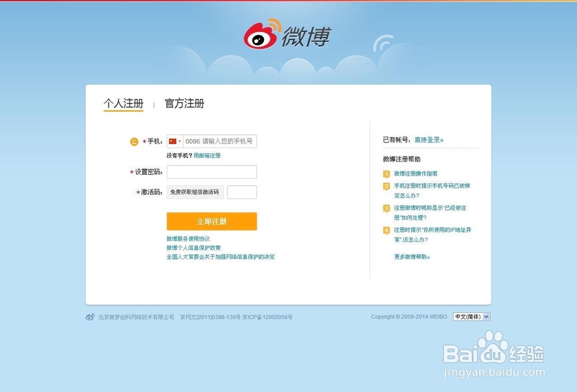Click Copyright © 2009-2014 WEIBO text
This screenshot has height=392, width=577.
point(409,316)
